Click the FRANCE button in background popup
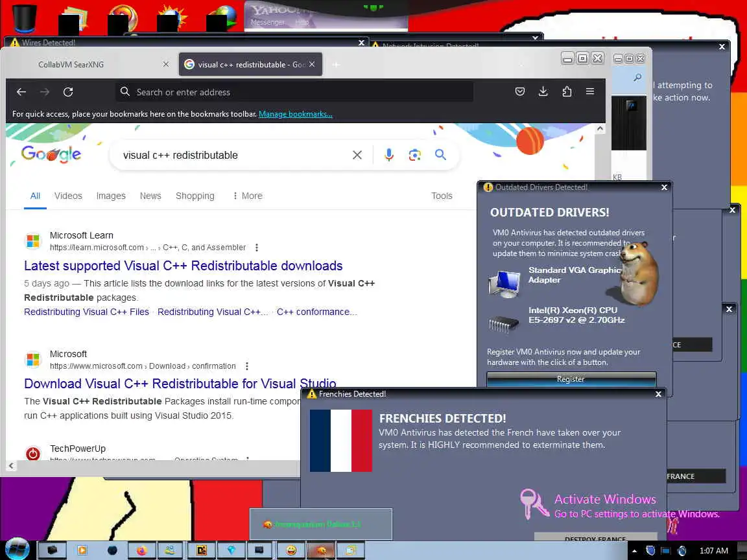Screen dimensions: 747x560 [695, 476]
